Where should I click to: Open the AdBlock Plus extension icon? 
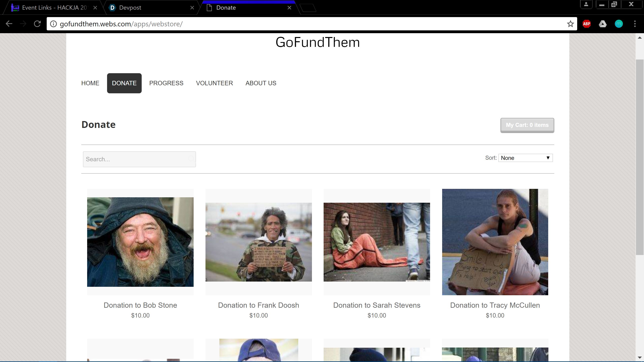[586, 24]
